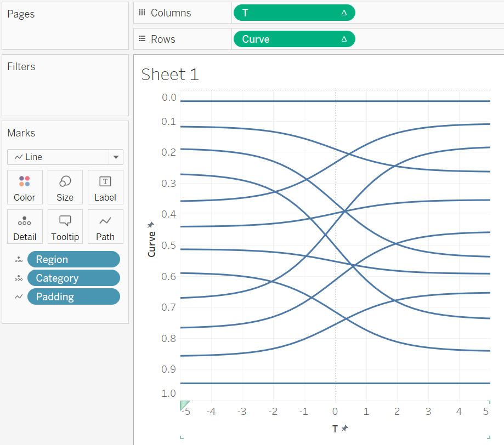
Task: Click the detail icon beside Region pill
Action: (x=19, y=260)
